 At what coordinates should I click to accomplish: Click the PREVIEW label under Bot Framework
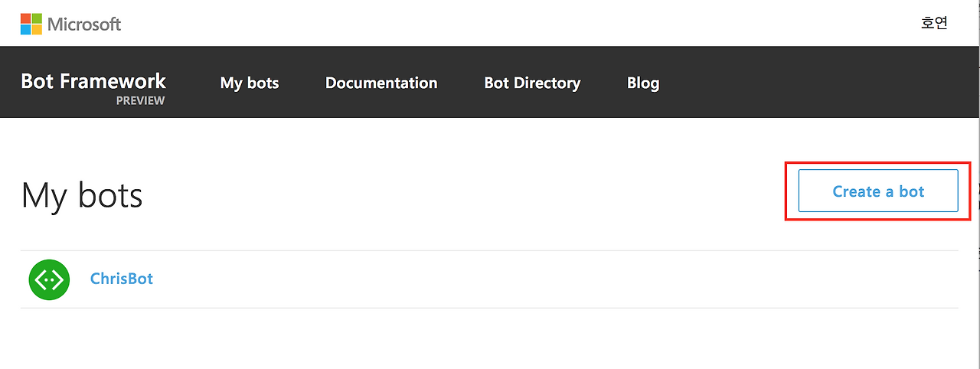point(140,100)
